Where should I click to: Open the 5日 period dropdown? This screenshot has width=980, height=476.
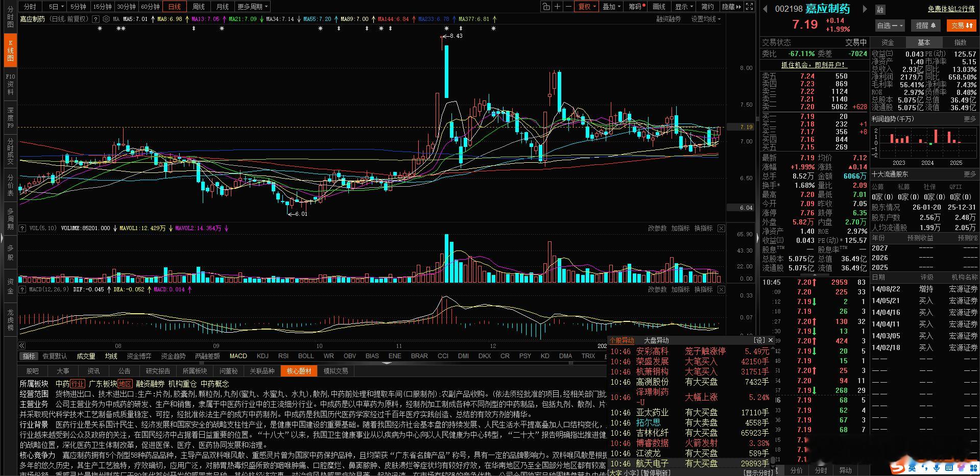[x=56, y=7]
